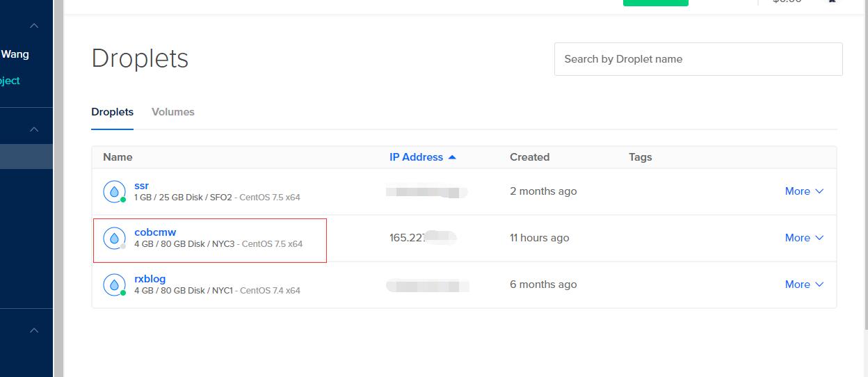Click the rxblog droplet icon
This screenshot has height=377, width=868.
click(x=114, y=284)
